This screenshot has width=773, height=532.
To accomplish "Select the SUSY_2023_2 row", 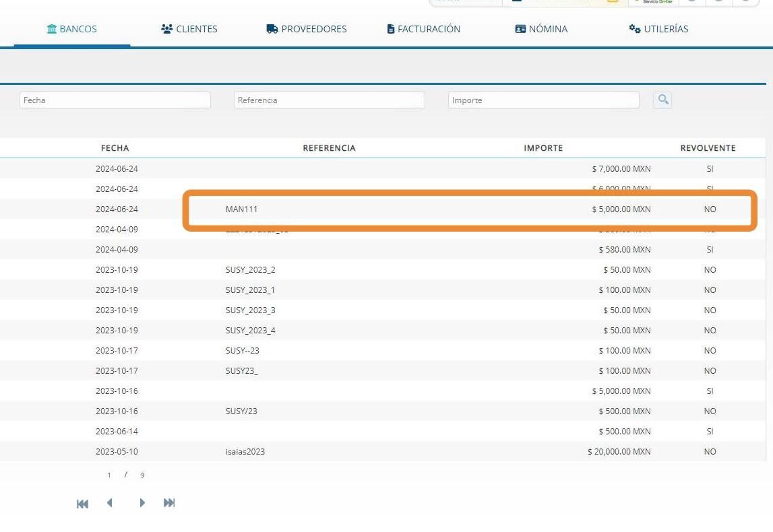I will coord(383,270).
